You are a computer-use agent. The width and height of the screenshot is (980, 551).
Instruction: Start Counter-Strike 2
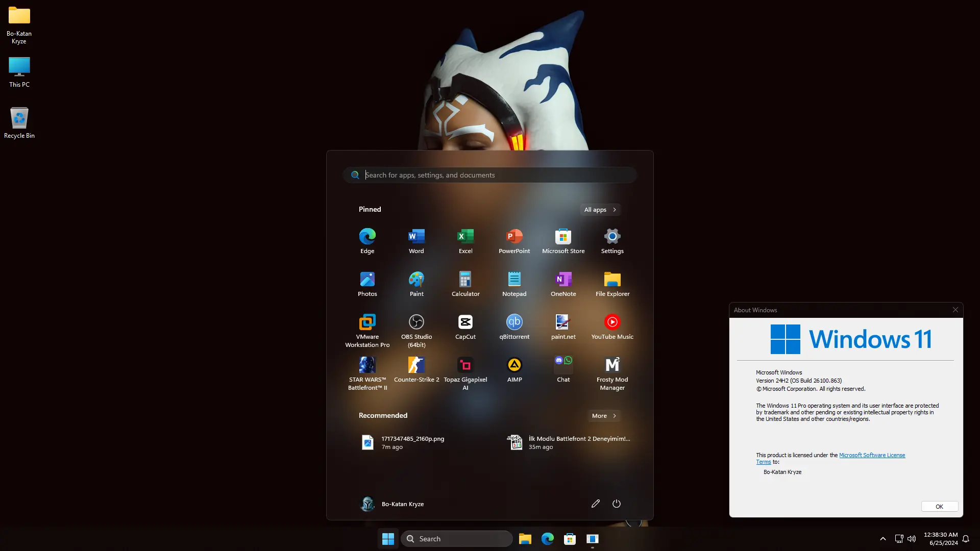(x=416, y=370)
